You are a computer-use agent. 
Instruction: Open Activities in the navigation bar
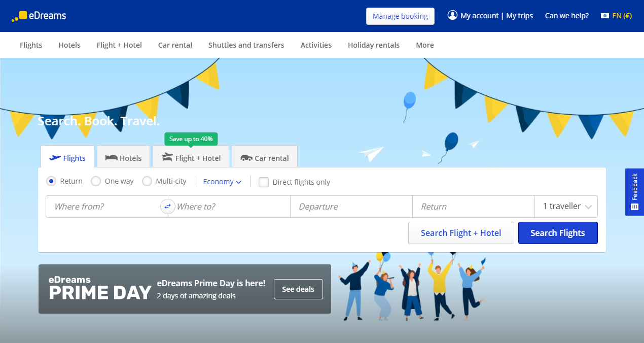(x=316, y=45)
